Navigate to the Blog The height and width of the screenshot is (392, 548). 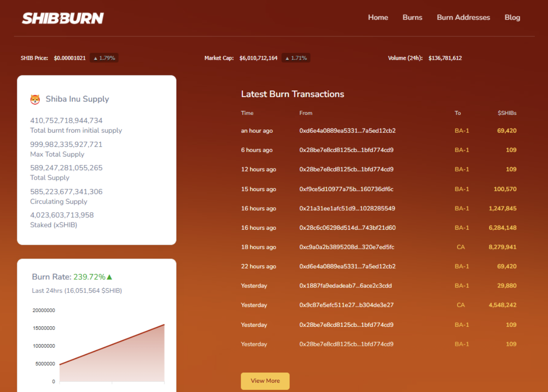point(512,18)
